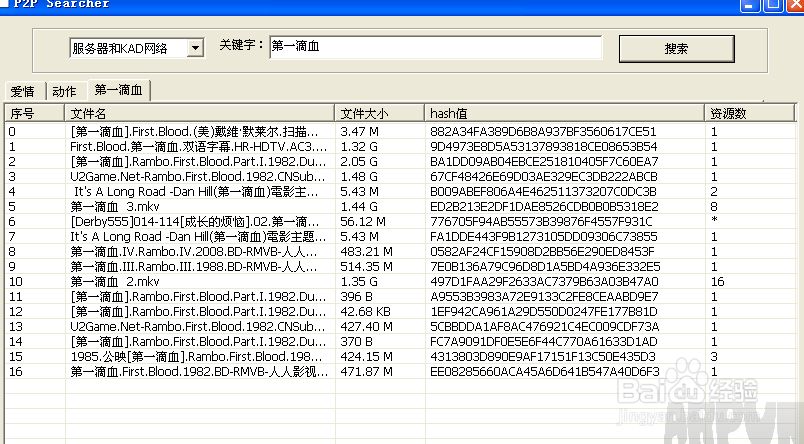Select row [第一滴血].First.Blood.(美)戴维·默莱尔.扫描
Image resolution: width=804 pixels, height=444 pixels.
point(400,132)
